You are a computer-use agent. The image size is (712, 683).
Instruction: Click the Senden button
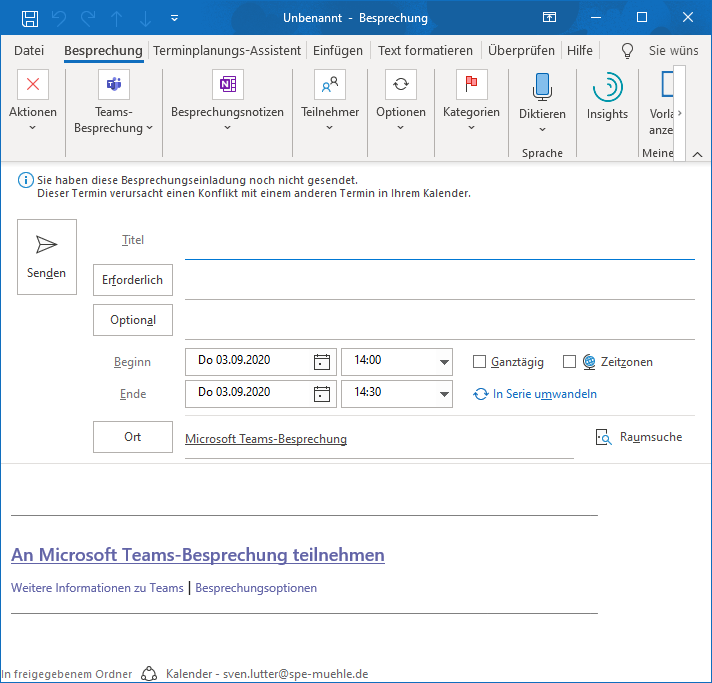click(47, 257)
